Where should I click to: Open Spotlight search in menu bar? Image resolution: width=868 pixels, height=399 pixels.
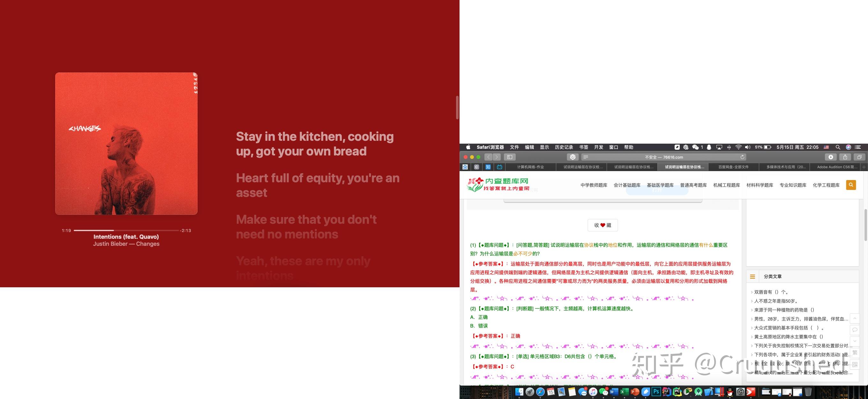pos(838,147)
